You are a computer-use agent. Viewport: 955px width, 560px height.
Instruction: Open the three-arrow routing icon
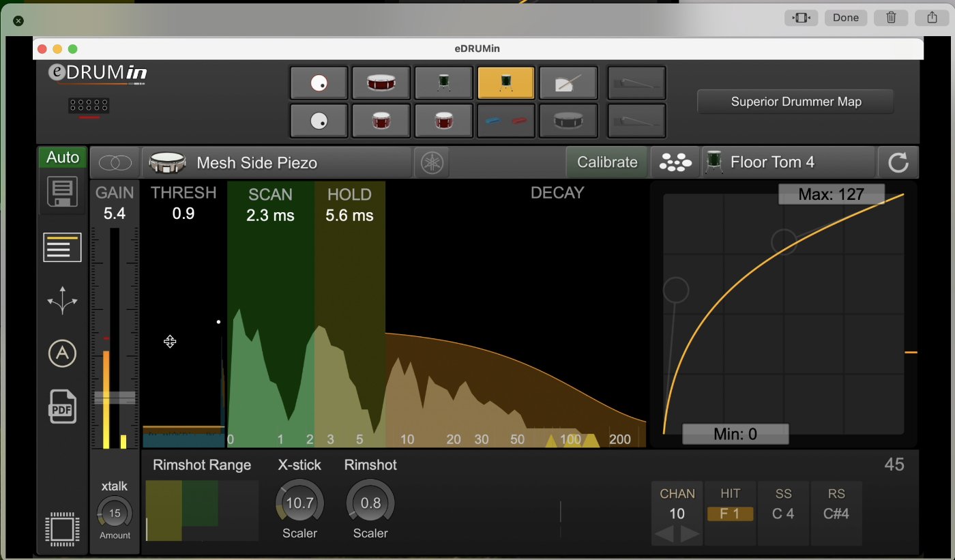tap(62, 300)
